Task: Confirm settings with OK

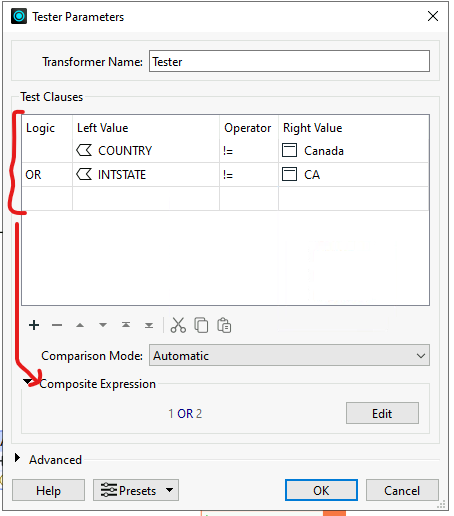Action: pos(321,490)
